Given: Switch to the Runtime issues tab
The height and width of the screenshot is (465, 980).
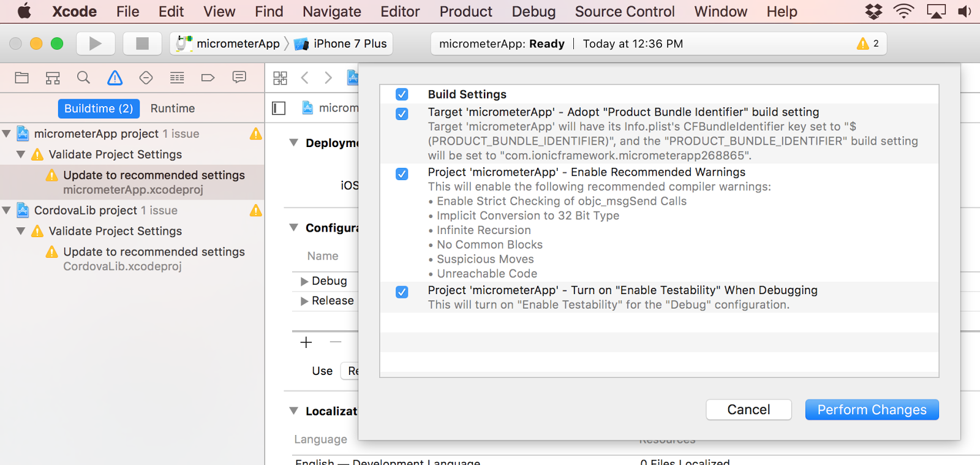Looking at the screenshot, I should (173, 108).
